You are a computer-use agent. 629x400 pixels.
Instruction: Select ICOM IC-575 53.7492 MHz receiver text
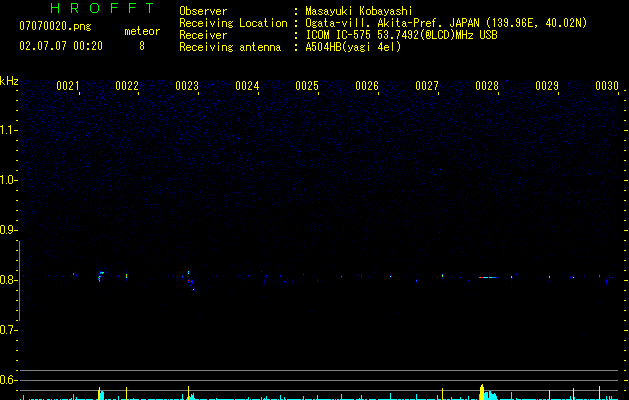point(401,35)
